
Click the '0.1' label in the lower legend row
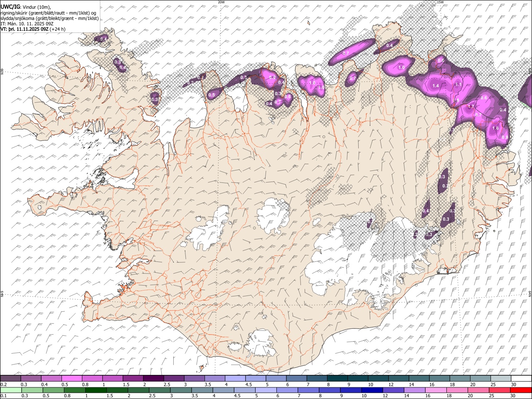coord(3,396)
